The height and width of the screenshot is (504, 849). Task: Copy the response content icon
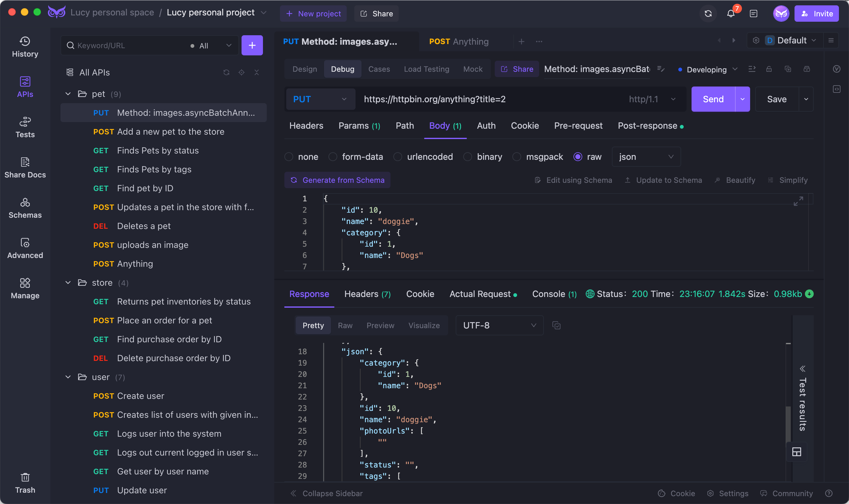556,325
